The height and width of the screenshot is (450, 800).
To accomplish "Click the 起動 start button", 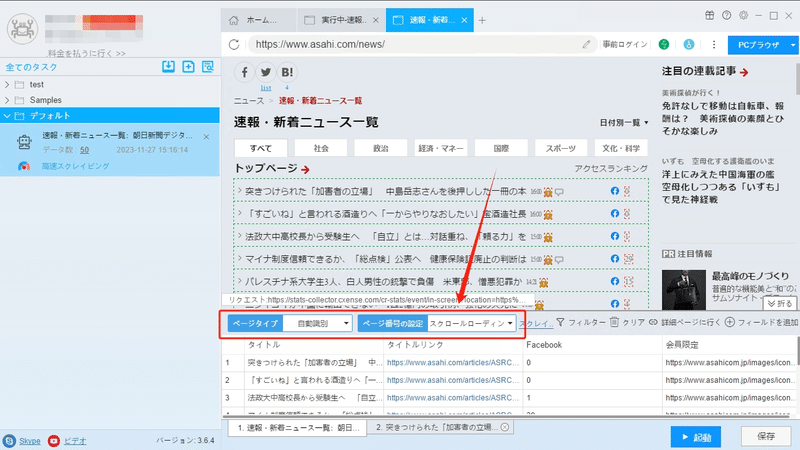I will (696, 437).
